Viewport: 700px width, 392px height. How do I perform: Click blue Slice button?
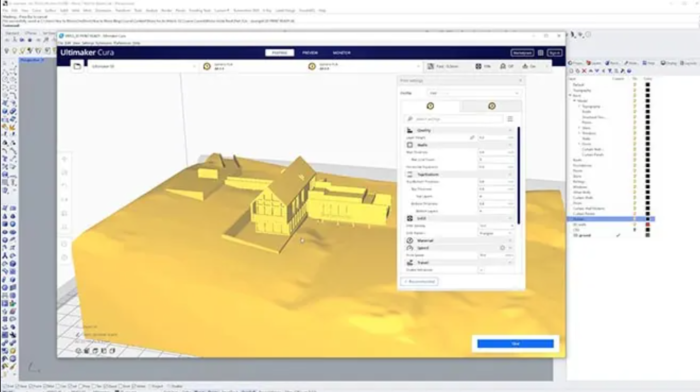pos(515,343)
